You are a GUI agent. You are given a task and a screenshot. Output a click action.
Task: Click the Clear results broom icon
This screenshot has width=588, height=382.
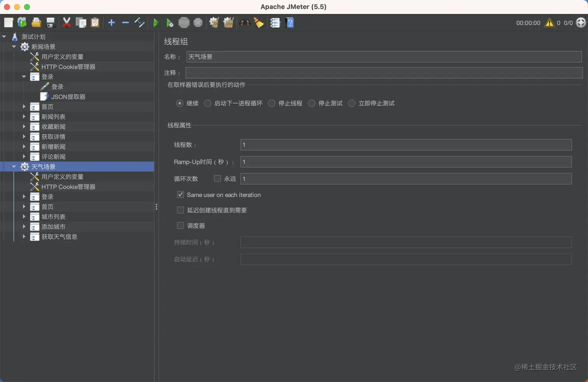[214, 23]
